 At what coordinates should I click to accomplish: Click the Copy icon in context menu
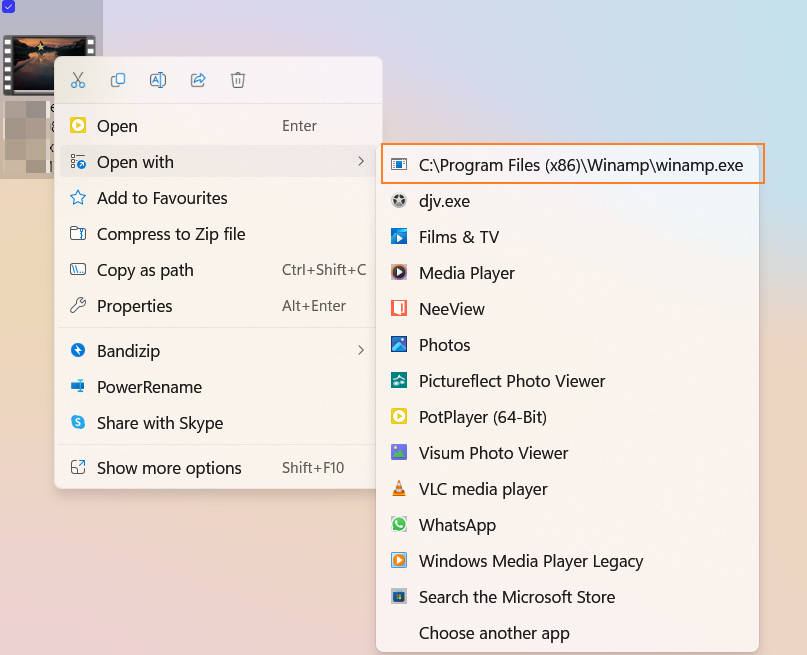click(118, 80)
